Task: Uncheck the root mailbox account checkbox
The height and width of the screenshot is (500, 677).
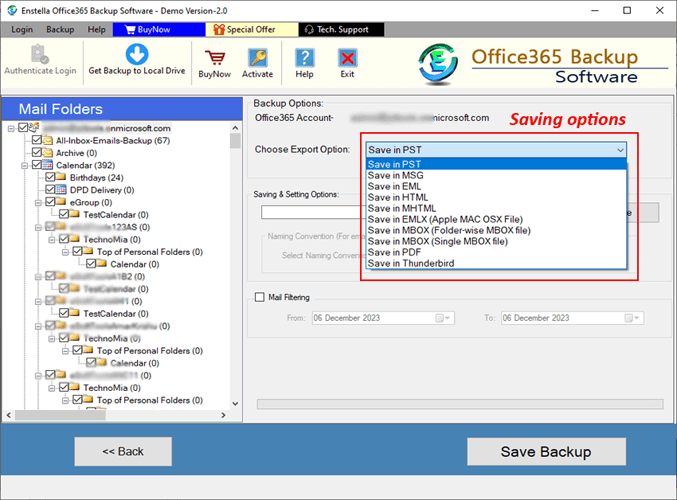Action: [x=23, y=127]
